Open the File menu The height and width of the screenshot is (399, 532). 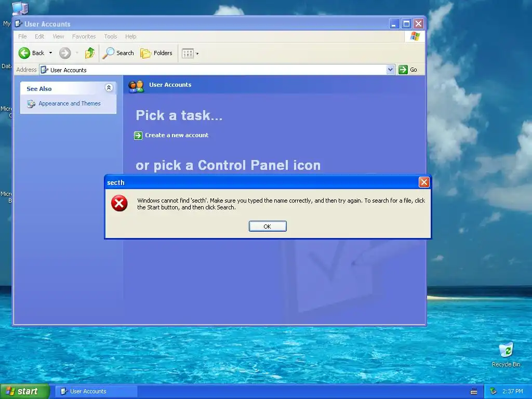click(x=22, y=36)
